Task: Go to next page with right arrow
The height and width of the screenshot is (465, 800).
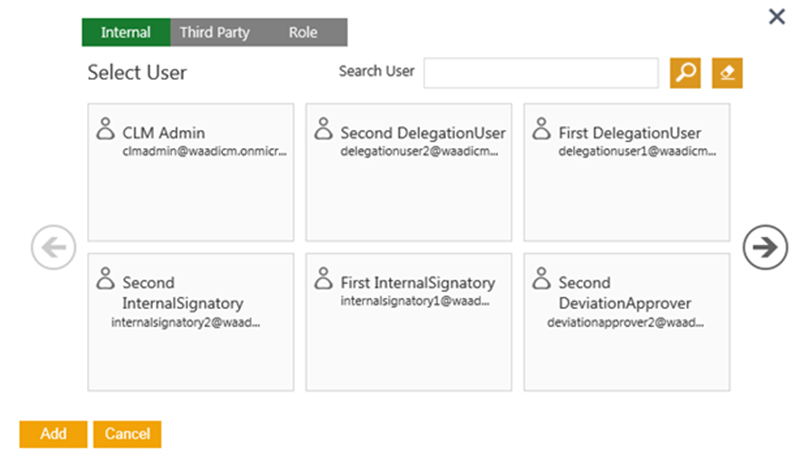Action: [765, 248]
